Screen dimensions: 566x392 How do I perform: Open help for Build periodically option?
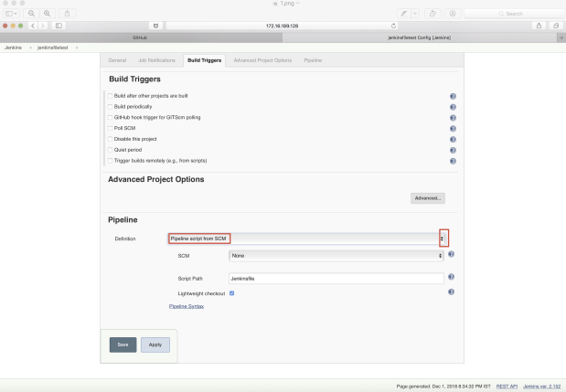[x=453, y=107]
